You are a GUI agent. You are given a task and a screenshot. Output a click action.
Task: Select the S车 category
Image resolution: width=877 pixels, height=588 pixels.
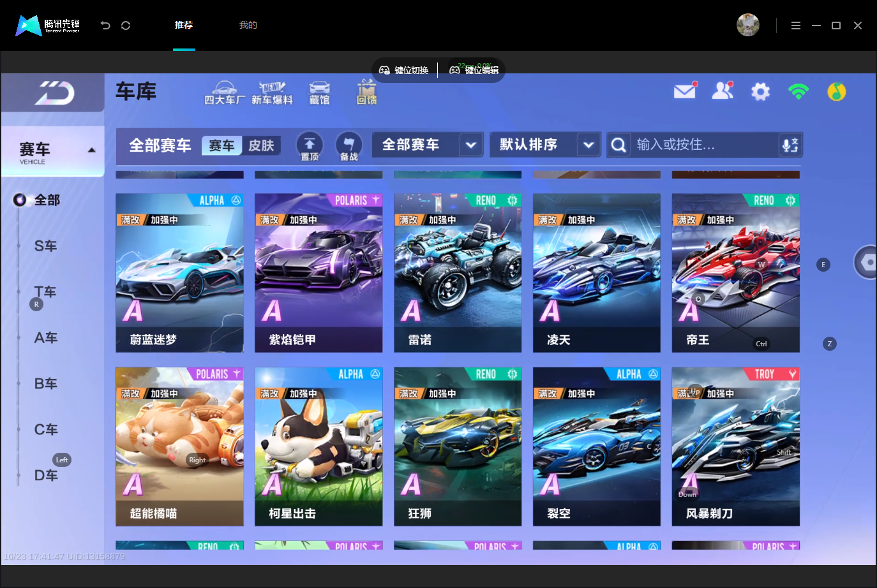[x=45, y=246]
